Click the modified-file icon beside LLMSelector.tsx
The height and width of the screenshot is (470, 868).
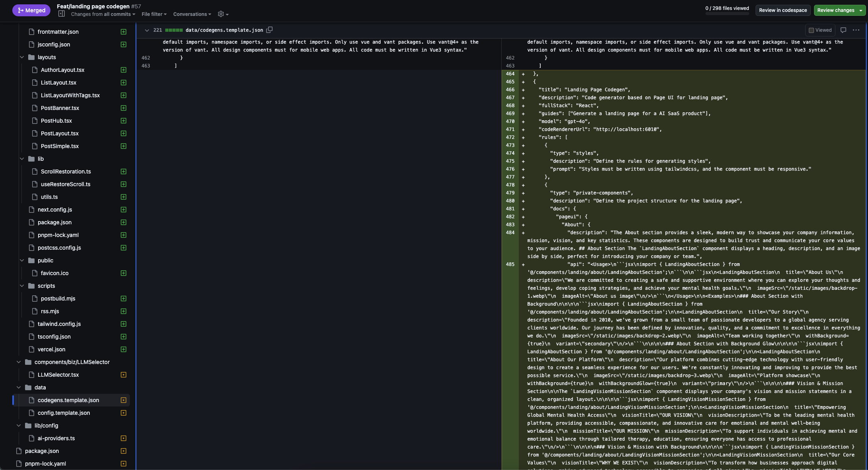click(124, 375)
